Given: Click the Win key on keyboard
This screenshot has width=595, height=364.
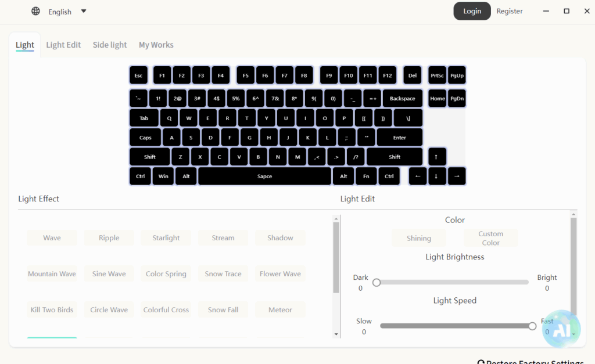Looking at the screenshot, I should tap(163, 176).
